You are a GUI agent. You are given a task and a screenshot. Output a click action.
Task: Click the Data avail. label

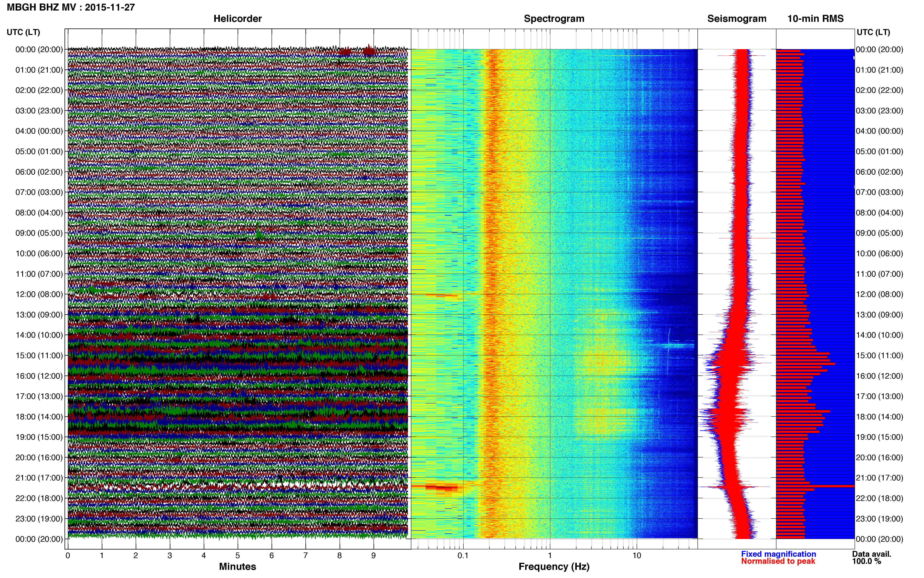coord(872,554)
